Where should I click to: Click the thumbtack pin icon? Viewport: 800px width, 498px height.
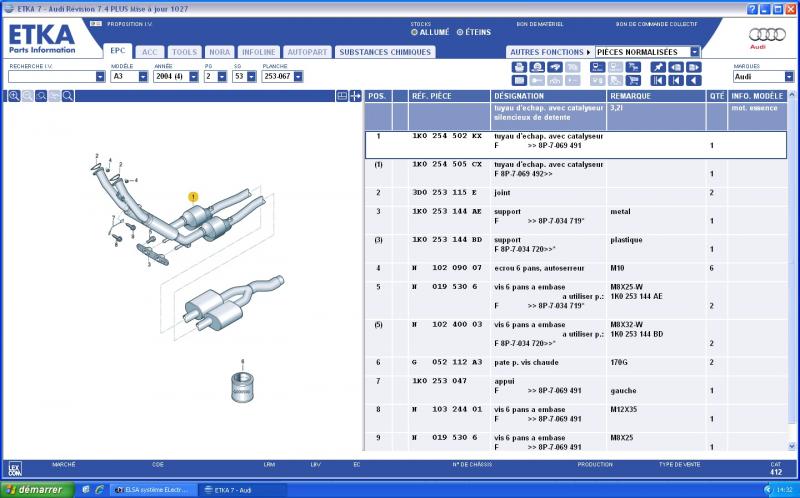point(658,67)
